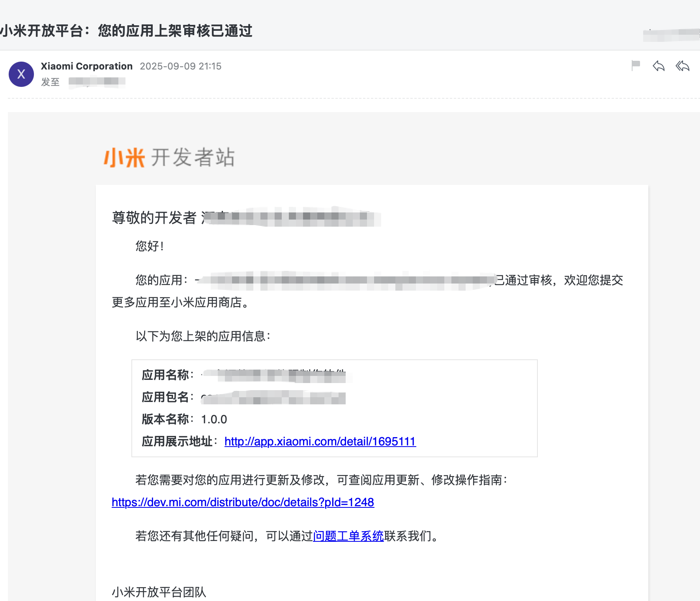700x601 pixels.
Task: Click the greeting text 您好!
Action: pos(150,246)
